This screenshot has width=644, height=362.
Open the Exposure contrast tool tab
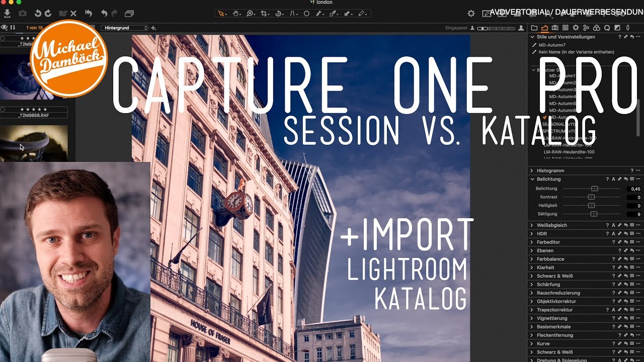click(x=617, y=28)
